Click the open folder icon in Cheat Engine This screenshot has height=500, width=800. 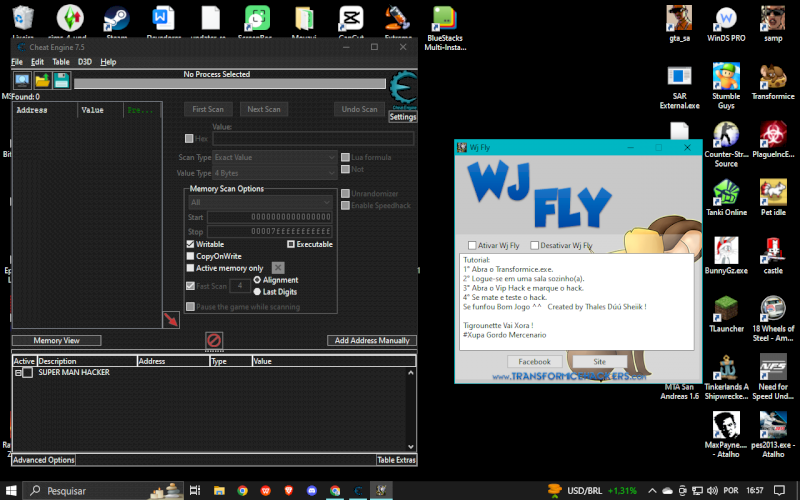(x=42, y=81)
